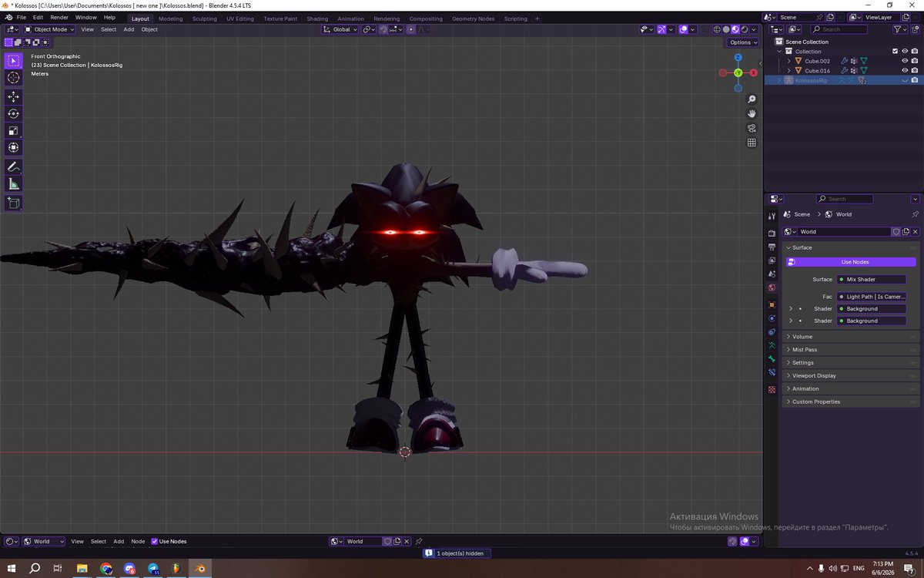
Task: Open the File menu
Action: [x=21, y=17]
